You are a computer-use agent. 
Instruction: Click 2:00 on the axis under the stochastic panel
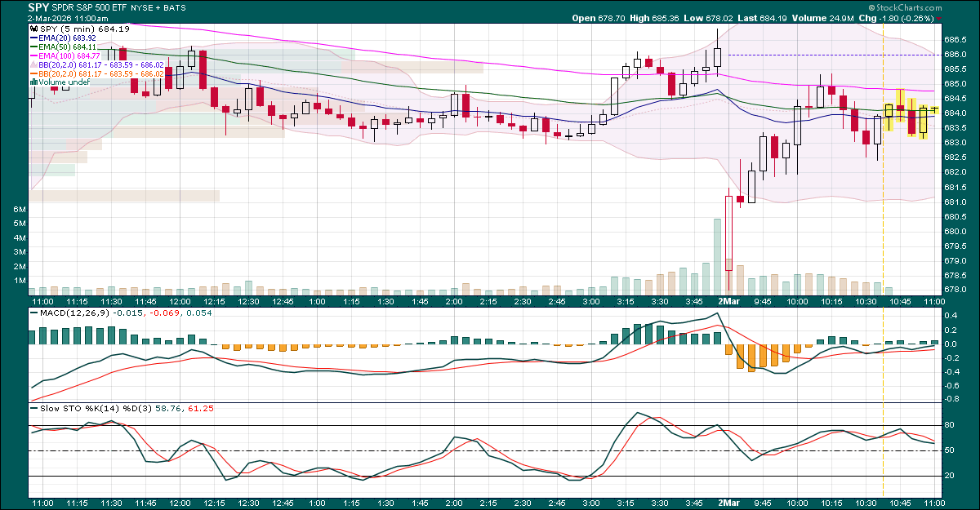455,505
